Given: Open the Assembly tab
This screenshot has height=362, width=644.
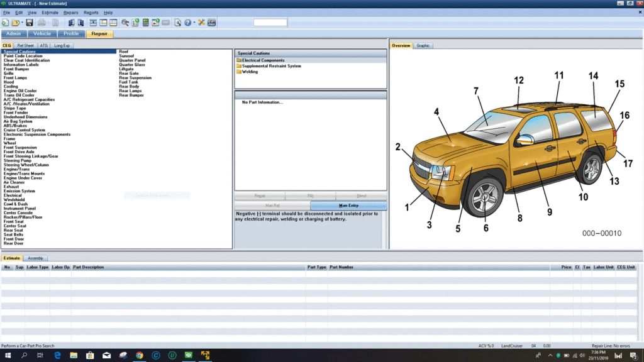Looking at the screenshot, I should click(36, 258).
